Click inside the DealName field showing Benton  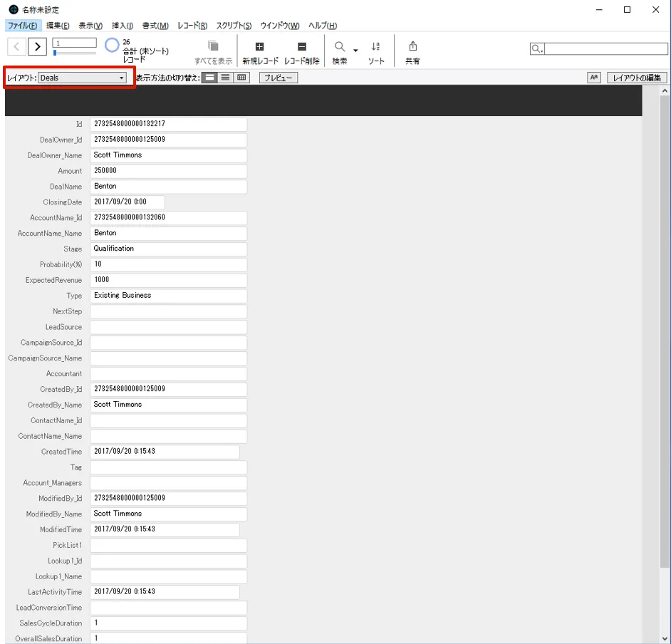(168, 186)
